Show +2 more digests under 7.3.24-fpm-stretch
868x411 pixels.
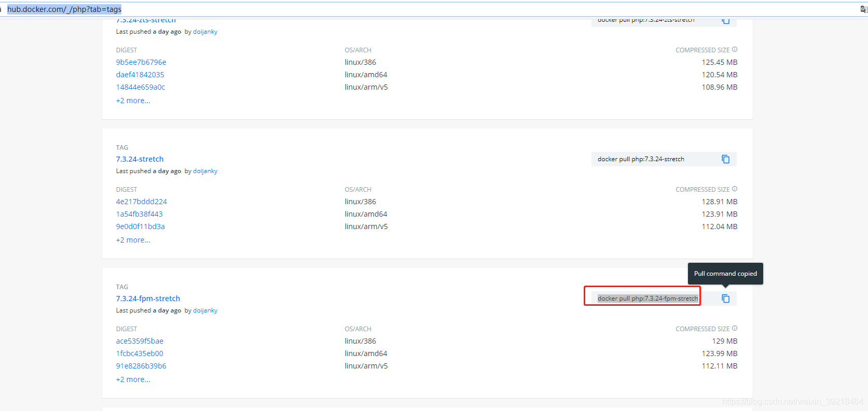click(133, 379)
